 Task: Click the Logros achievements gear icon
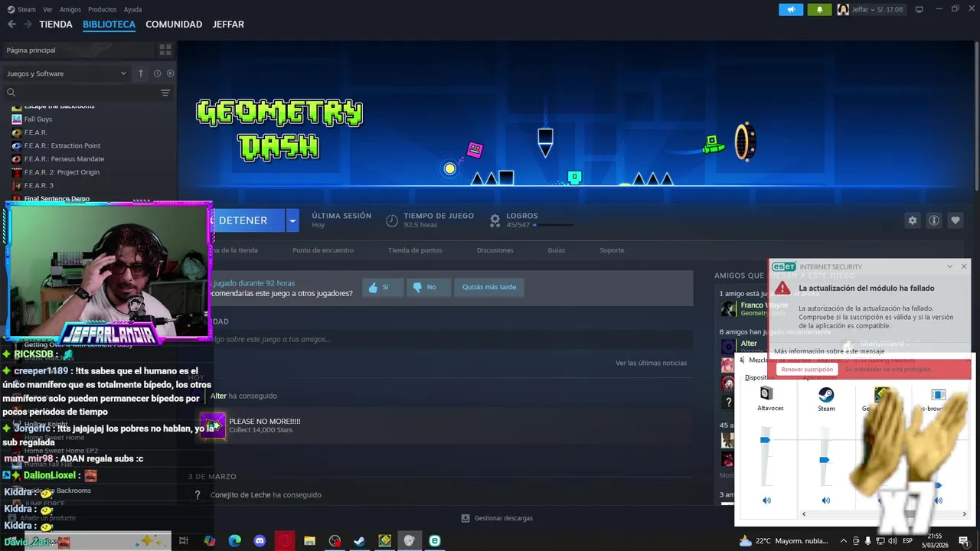pyautogui.click(x=495, y=220)
